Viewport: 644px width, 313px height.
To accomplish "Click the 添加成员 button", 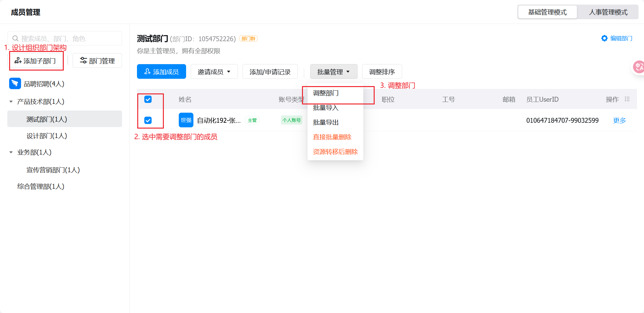I will 161,72.
